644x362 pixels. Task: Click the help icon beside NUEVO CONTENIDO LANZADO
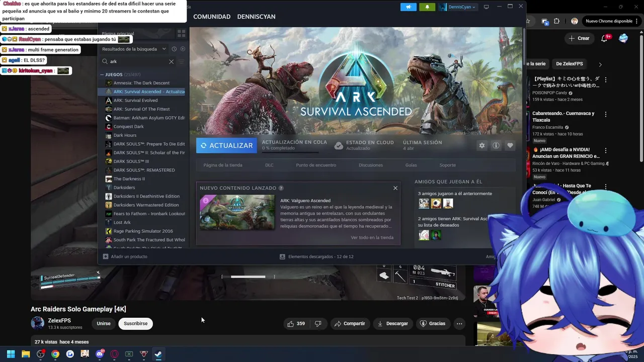click(x=281, y=188)
